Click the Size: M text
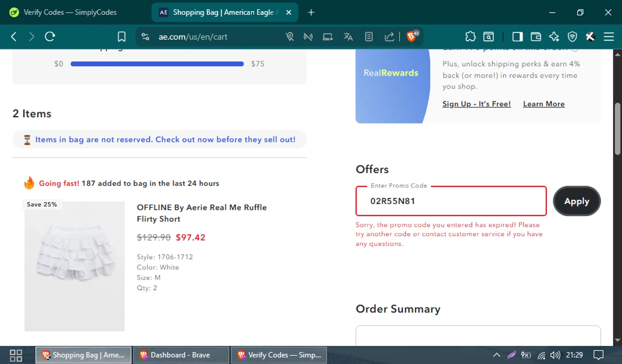Viewport: 622px width, 364px height. 148,277
